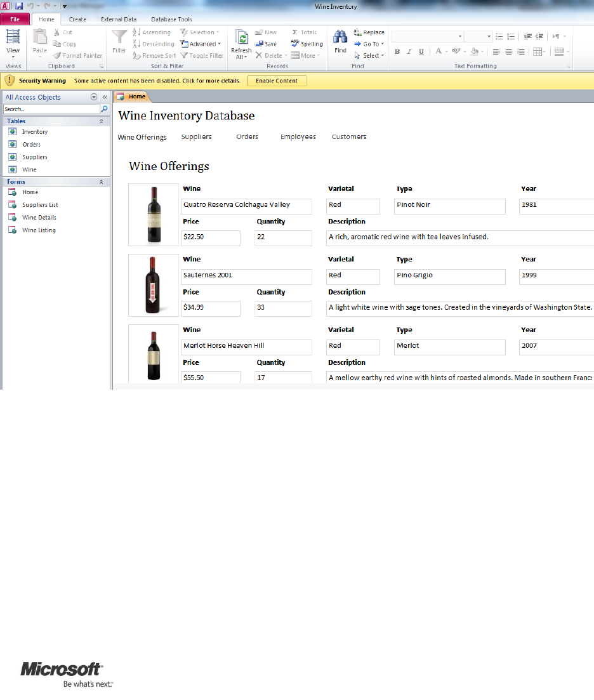
Task: Click the save icon in quick access toolbar
Action: click(x=19, y=6)
